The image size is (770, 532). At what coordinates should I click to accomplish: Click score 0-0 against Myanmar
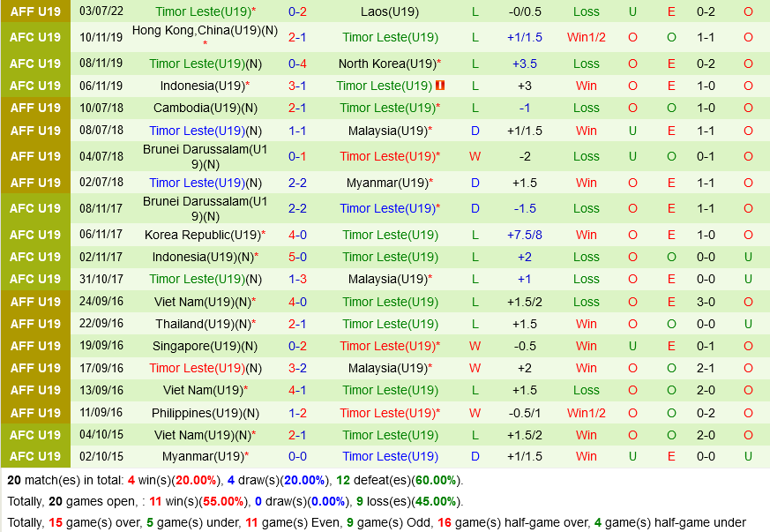(x=297, y=456)
